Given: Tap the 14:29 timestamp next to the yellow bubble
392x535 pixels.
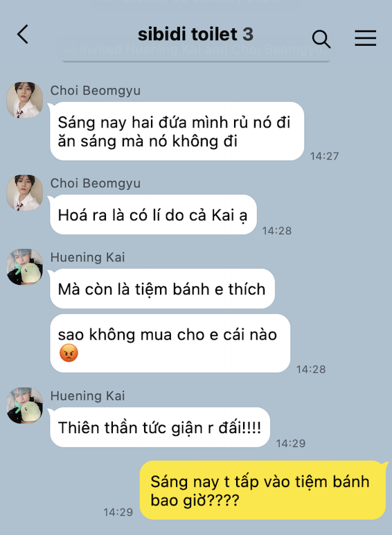Looking at the screenshot, I should 118,512.
